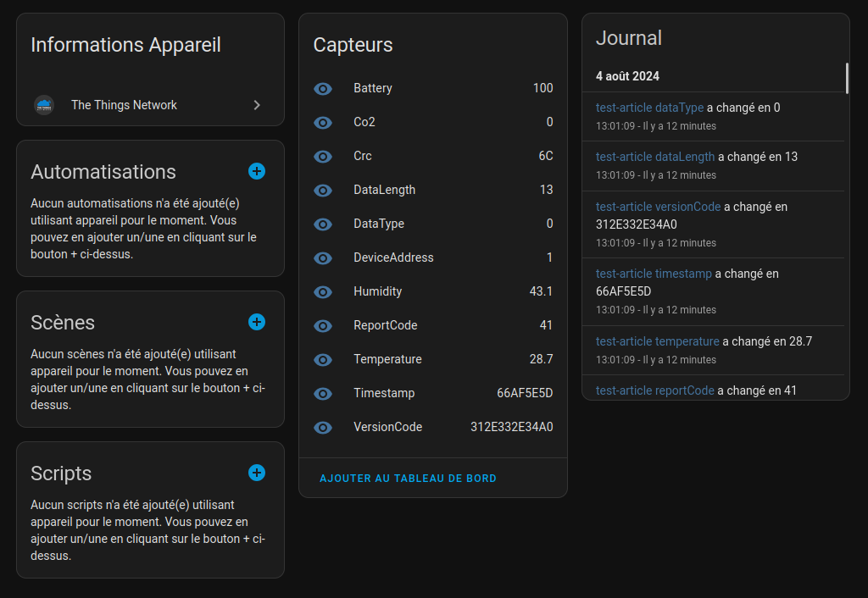Image resolution: width=868 pixels, height=598 pixels.
Task: Select the DataLength sensor label
Action: [384, 190]
